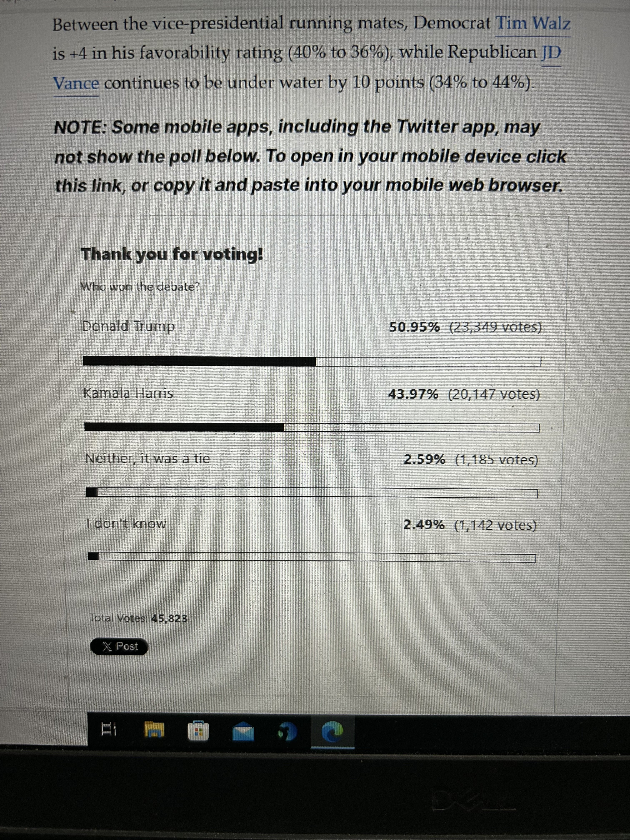Click the "Neither, it was a tie" option text

(147, 459)
